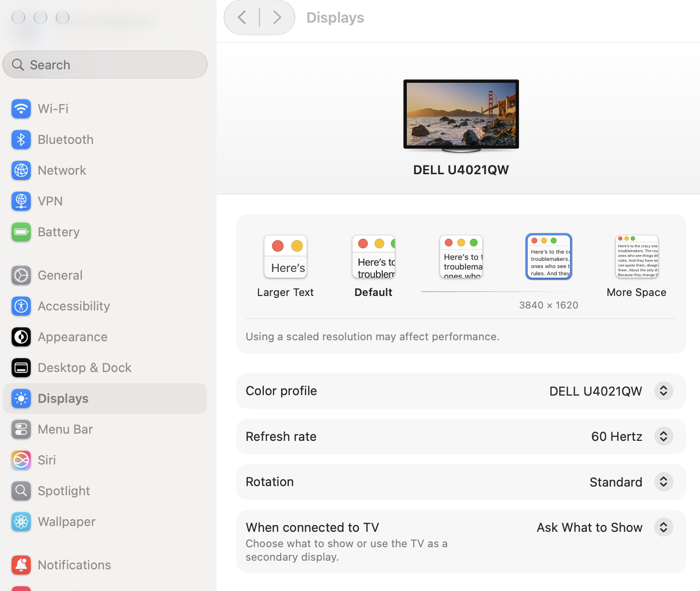Screen dimensions: 700x591
Task: Go forward with the right chevron
Action: [x=277, y=18]
